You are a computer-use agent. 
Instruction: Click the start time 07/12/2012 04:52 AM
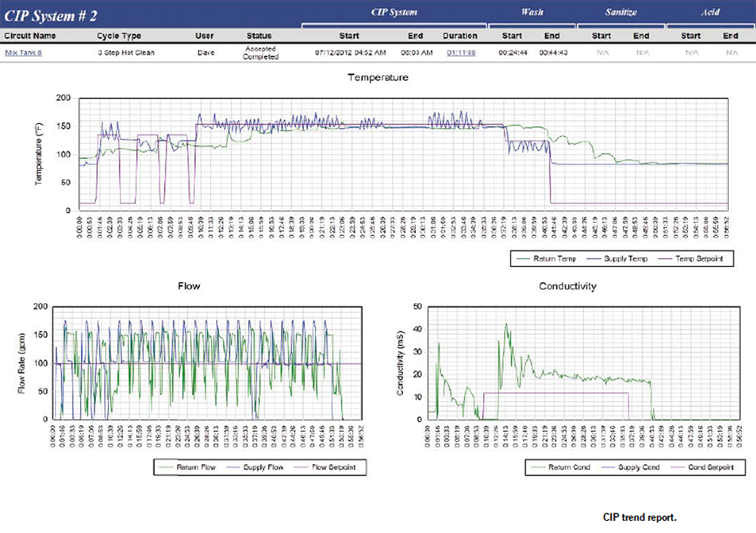click(x=351, y=53)
